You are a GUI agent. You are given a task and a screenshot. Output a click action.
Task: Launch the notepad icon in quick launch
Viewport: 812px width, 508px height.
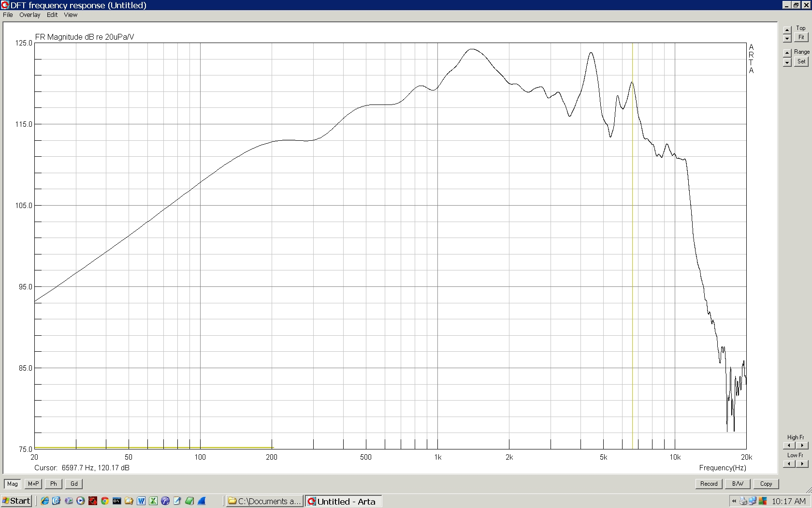(x=177, y=501)
